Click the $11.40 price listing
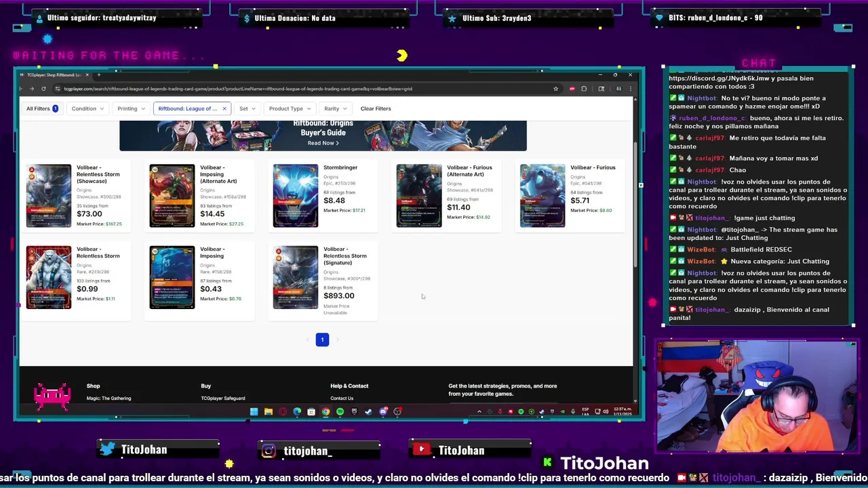The height and width of the screenshot is (488, 868). [x=458, y=207]
